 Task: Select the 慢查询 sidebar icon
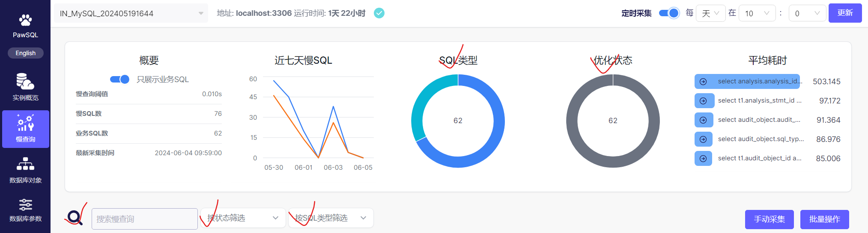click(x=25, y=123)
